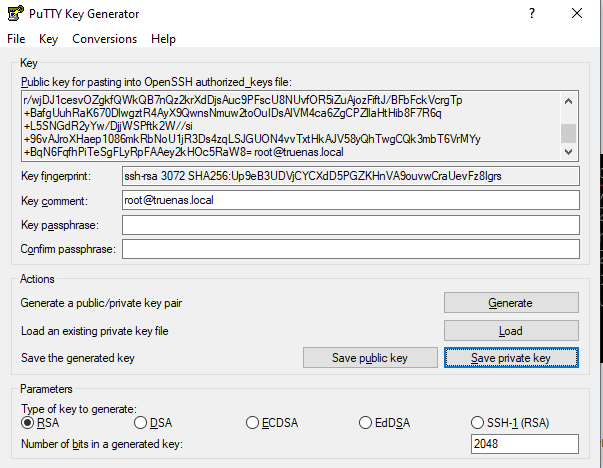Screen dimensions: 603x468
Task: Click 'Number of bits in a generated key:' label
Action: 102,444
